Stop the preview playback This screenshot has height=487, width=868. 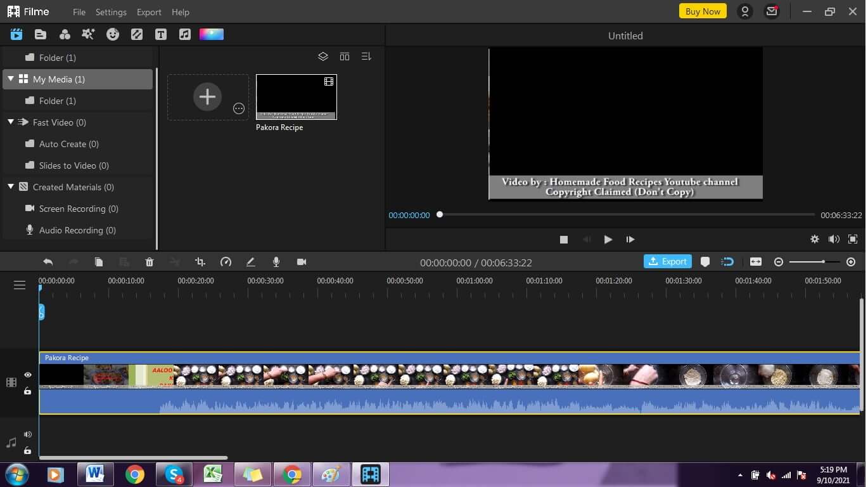point(564,240)
